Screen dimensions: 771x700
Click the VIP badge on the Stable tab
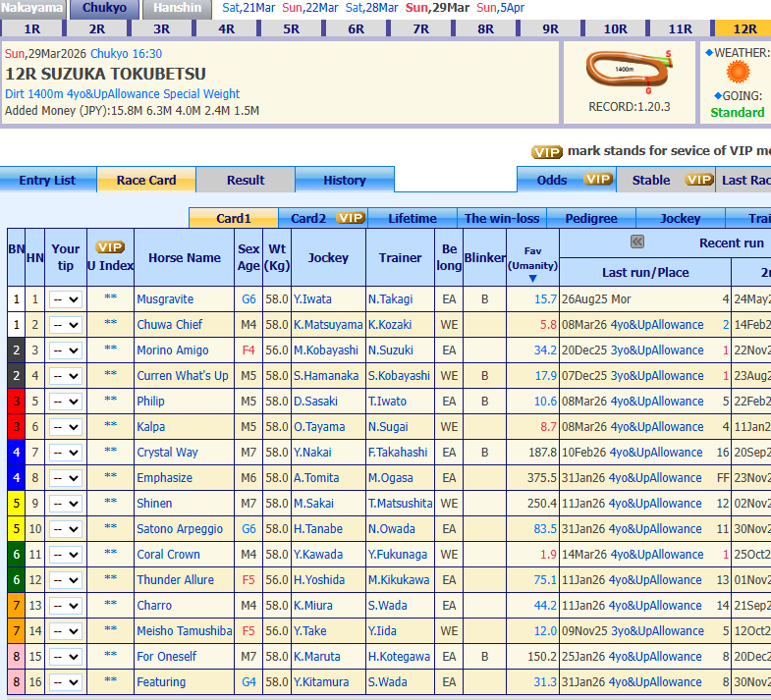[698, 180]
